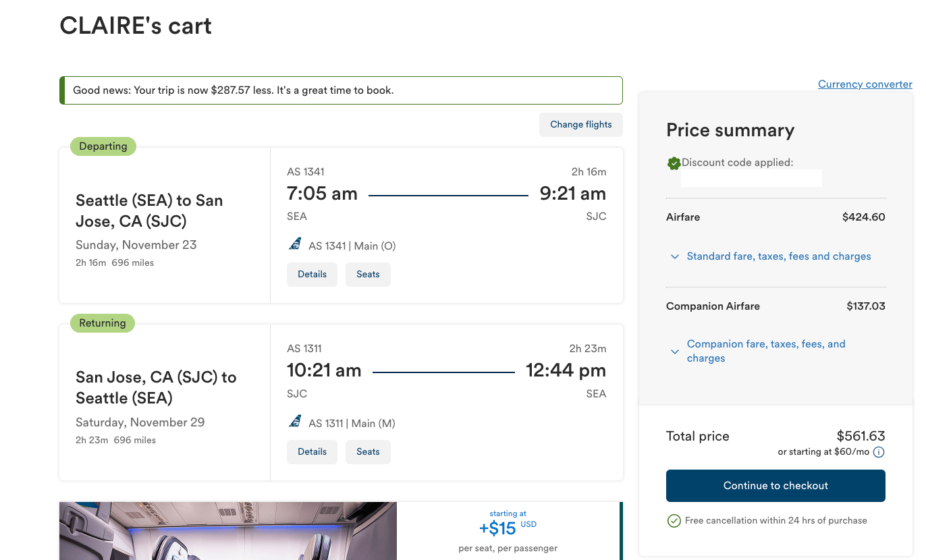The width and height of the screenshot is (926, 560).
Task: Click chevron beside Companion fare breakdown
Action: click(x=674, y=352)
